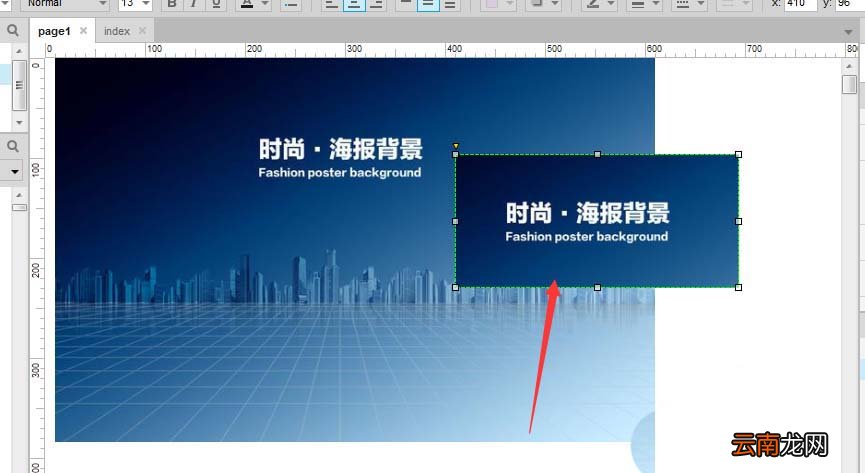This screenshot has width=865, height=473.
Task: Align text to top vertically
Action: tap(405, 4)
